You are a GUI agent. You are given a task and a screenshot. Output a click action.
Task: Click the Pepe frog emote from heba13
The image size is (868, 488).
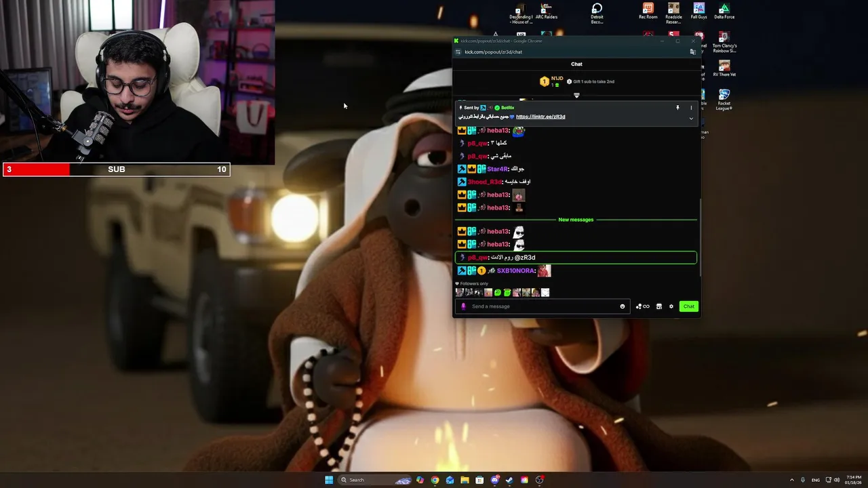[519, 131]
